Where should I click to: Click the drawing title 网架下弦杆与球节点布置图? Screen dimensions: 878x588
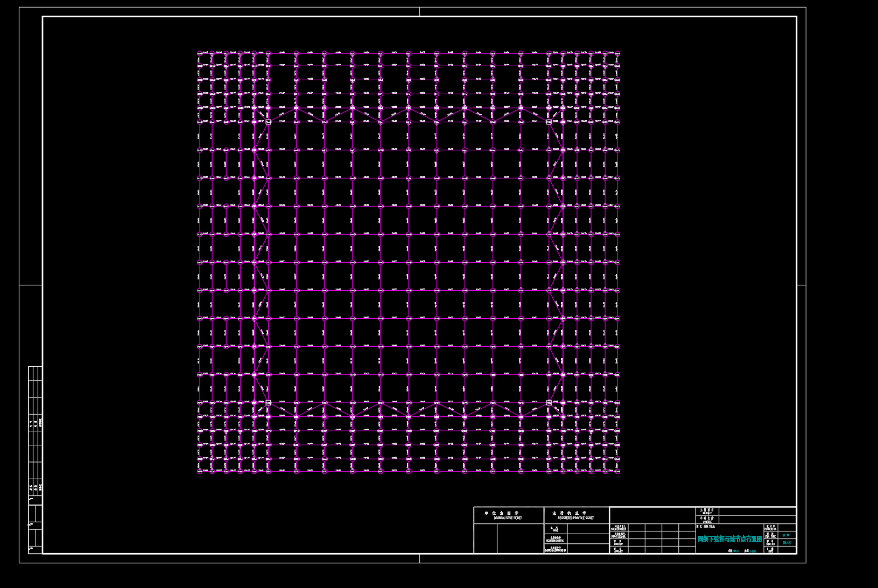(730, 539)
